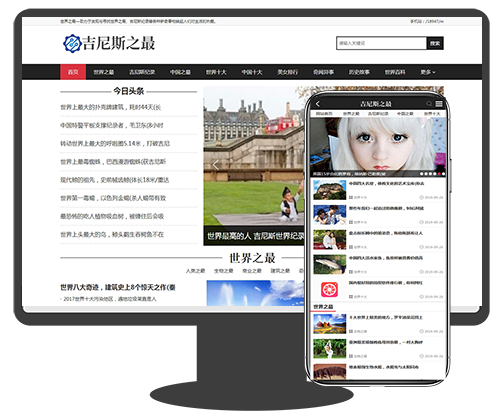Tap the 世界之最 section header on the phone
Image resolution: width=500 pixels, height=411 pixels.
coord(323,307)
